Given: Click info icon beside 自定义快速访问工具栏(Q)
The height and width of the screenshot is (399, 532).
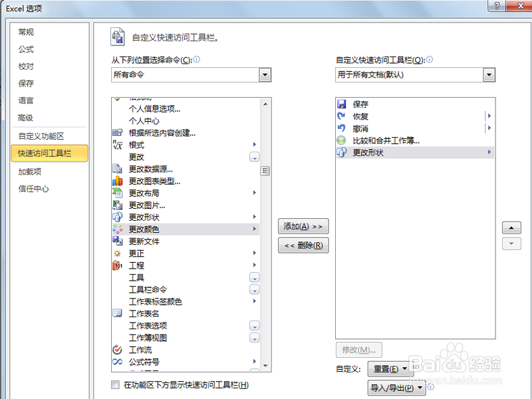Looking at the screenshot, I should [430, 59].
